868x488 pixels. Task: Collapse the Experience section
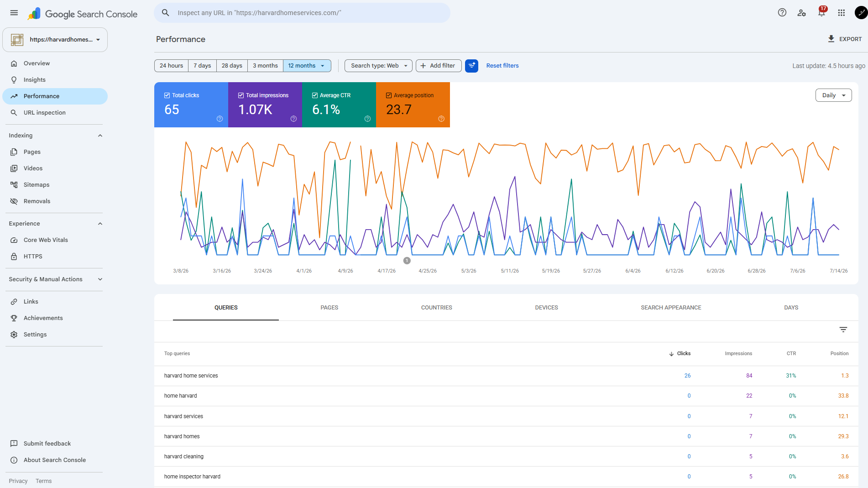(100, 224)
